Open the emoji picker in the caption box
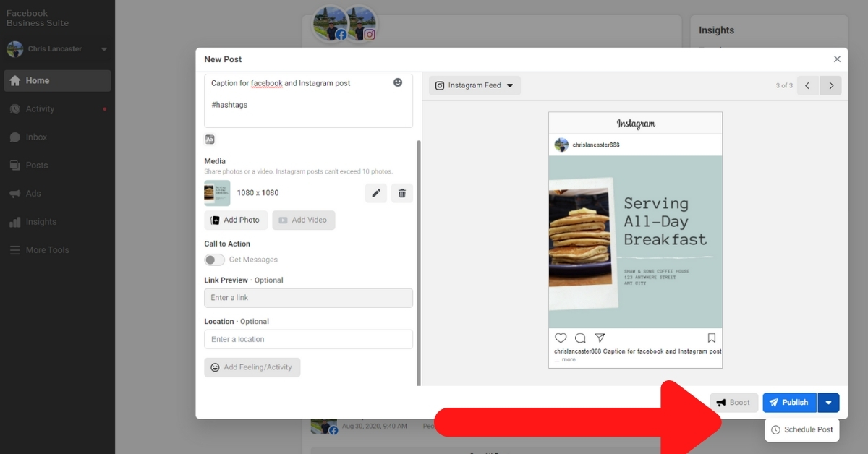Screen dimensions: 868x454 (398, 82)
